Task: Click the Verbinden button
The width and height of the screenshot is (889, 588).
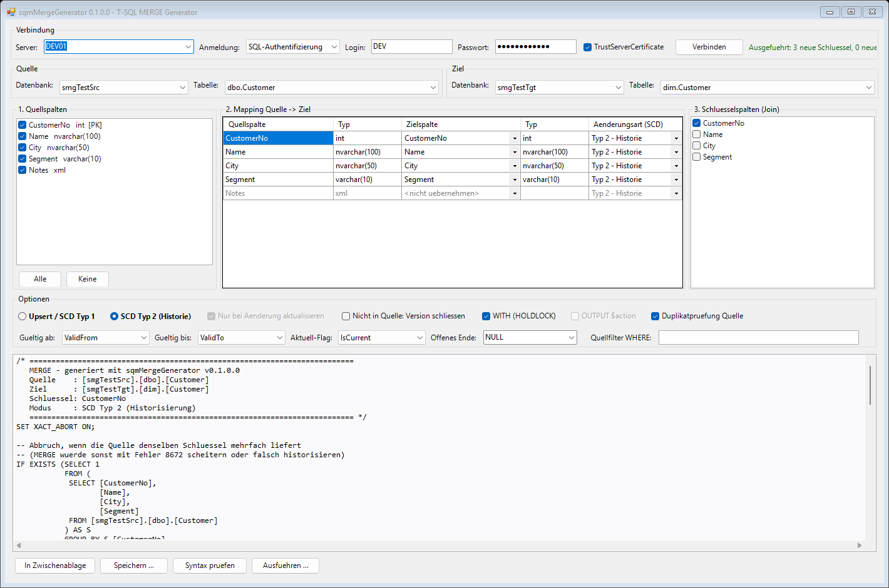Action: [709, 47]
